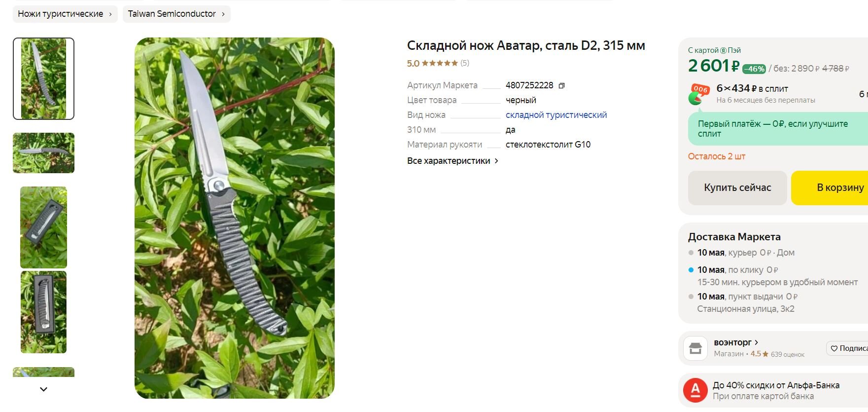
Task: Click the star beside the 4.5 shop rating
Action: pos(765,354)
